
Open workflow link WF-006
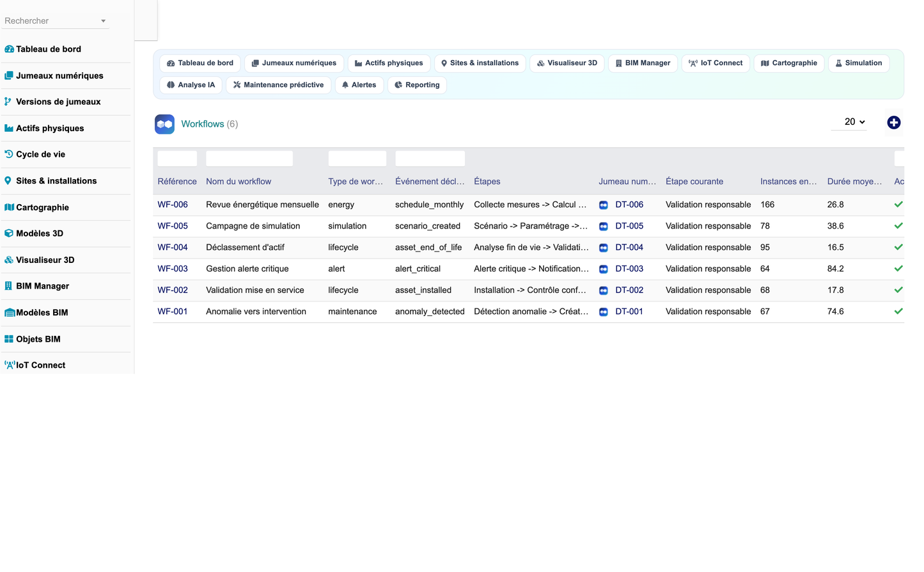[x=173, y=205]
